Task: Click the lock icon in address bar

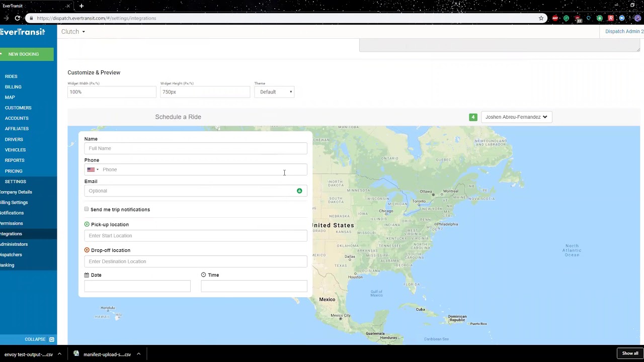Action: click(x=31, y=18)
